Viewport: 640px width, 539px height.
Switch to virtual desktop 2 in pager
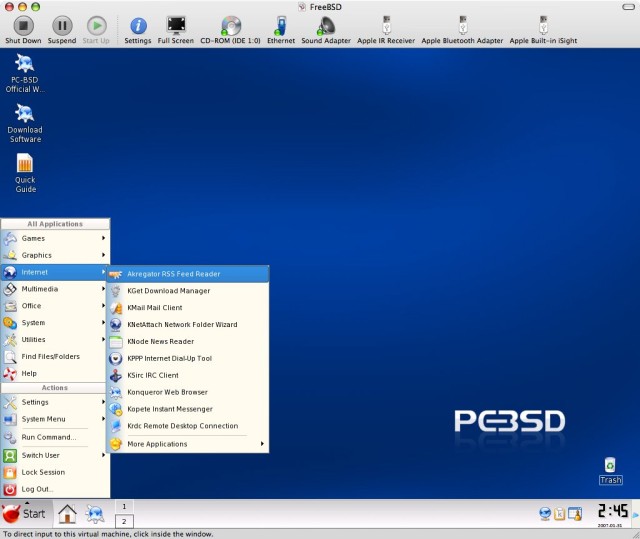pyautogui.click(x=125, y=521)
